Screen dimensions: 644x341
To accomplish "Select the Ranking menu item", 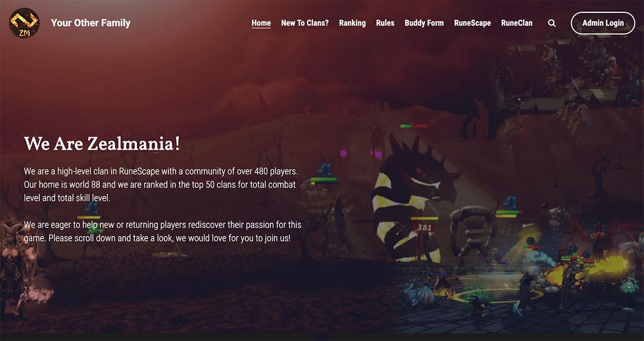I will tap(352, 23).
